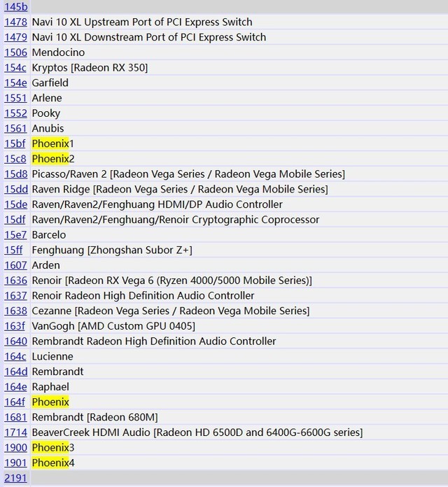
Task: Click the 'Picasso/Raven 2' device description
Action: (188, 174)
